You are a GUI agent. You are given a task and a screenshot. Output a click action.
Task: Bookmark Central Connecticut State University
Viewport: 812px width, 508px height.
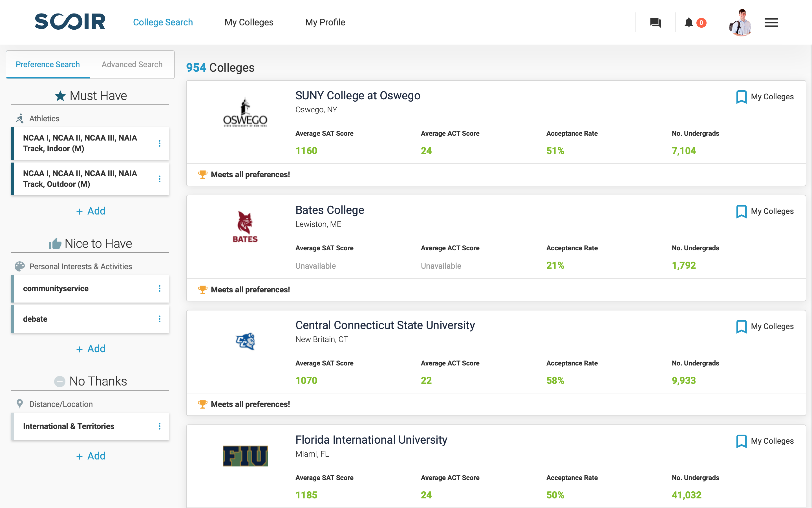(x=741, y=327)
